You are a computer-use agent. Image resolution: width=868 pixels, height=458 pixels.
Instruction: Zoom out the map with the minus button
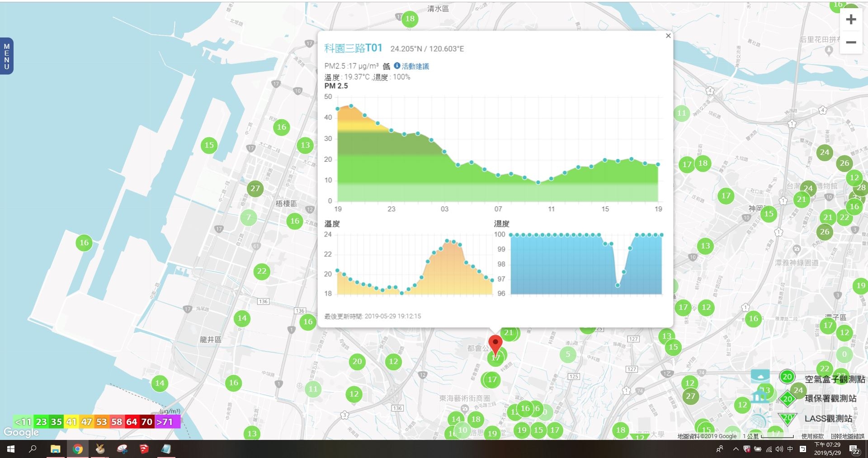click(x=851, y=42)
